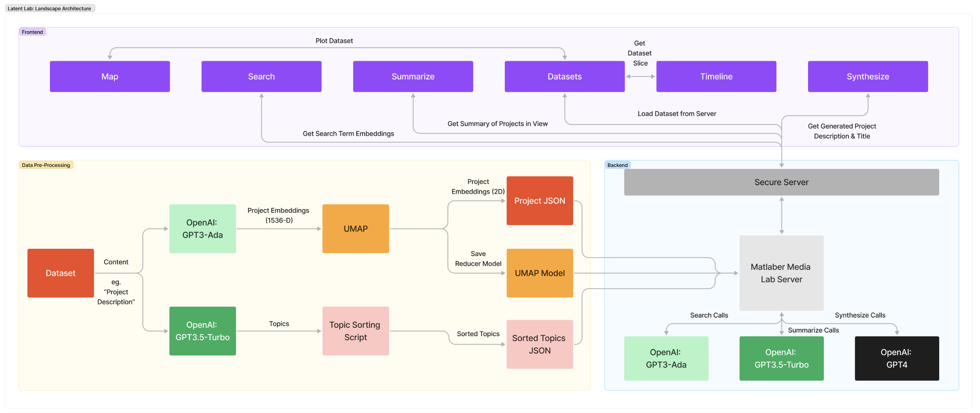
Task: Click the Plot Dataset connector label
Action: [334, 41]
